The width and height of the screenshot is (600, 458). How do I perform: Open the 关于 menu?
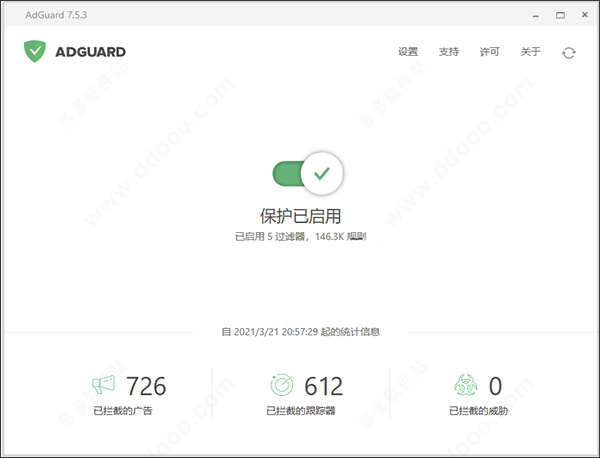(531, 52)
